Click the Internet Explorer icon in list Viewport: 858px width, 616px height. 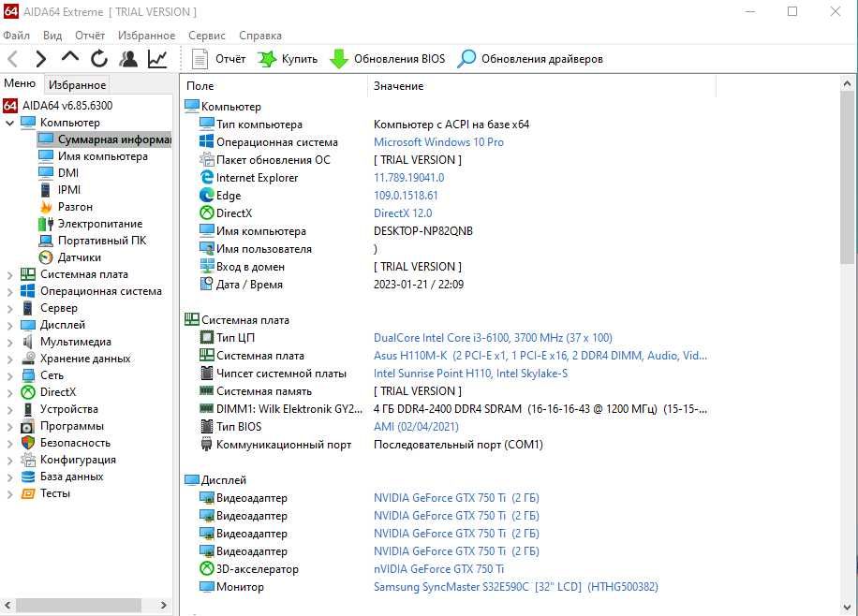pyautogui.click(x=207, y=177)
